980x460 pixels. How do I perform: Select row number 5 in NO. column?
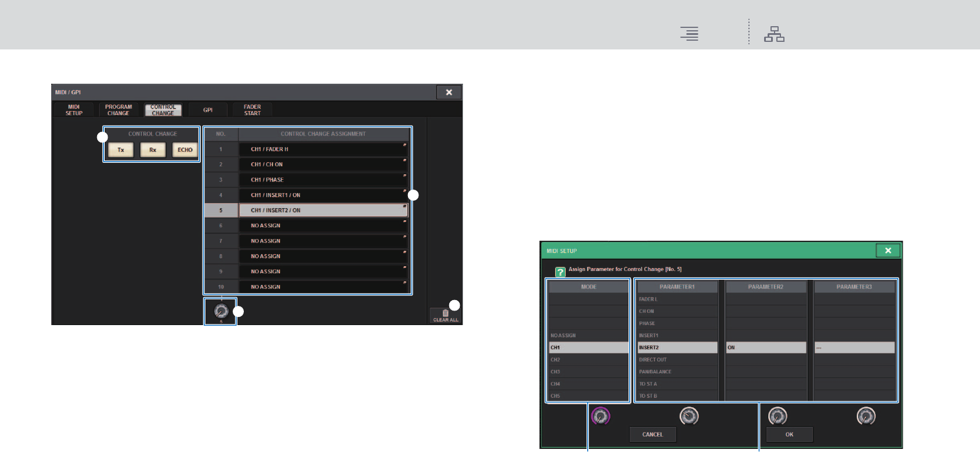point(221,211)
